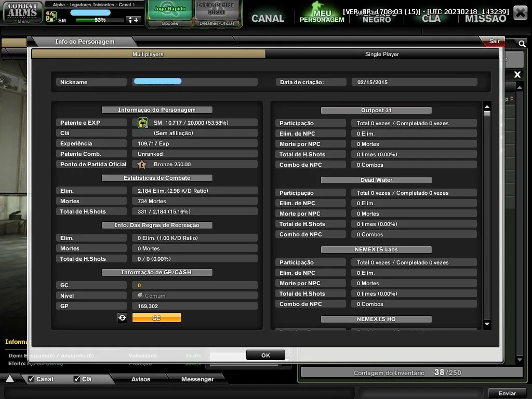
Task: Click the sort arrows in side panel
Action: pyautogui.click(x=512, y=99)
